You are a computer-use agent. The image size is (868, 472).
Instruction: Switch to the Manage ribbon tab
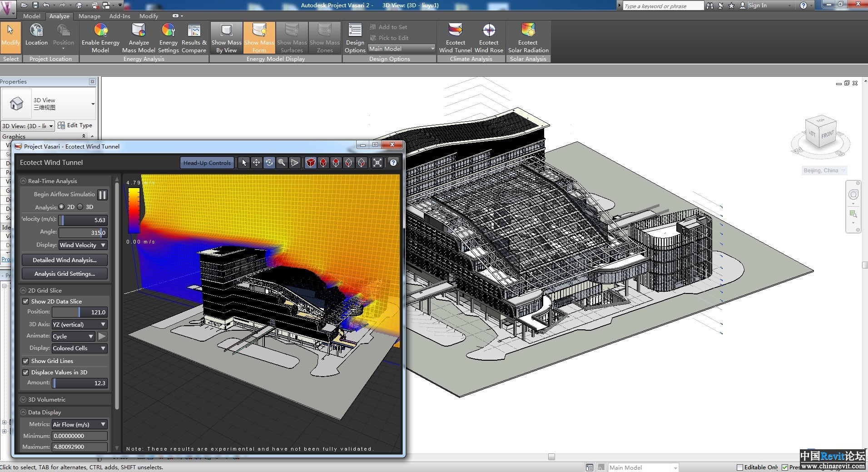pos(89,16)
